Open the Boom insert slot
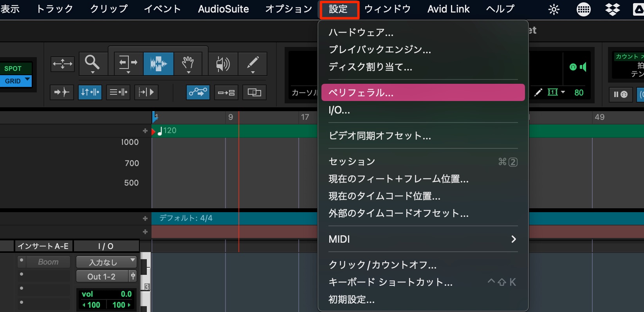 tap(48, 262)
